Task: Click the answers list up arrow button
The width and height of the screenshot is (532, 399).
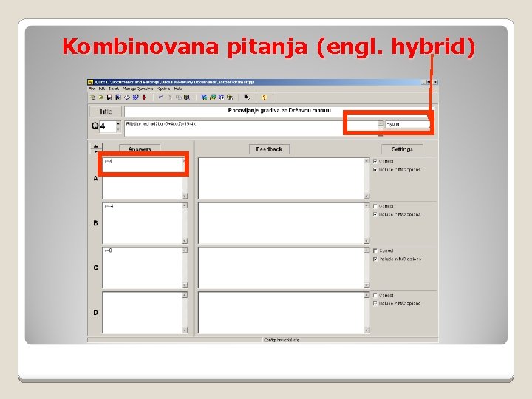Action: 95,146
